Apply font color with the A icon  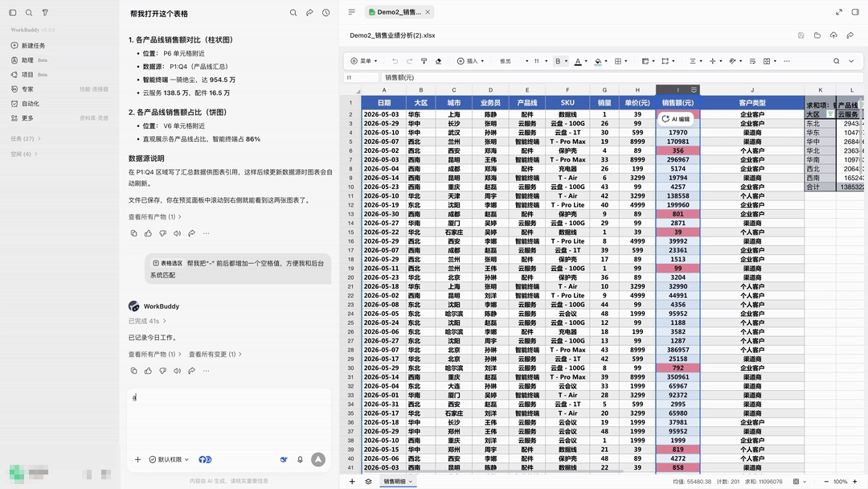pyautogui.click(x=578, y=61)
